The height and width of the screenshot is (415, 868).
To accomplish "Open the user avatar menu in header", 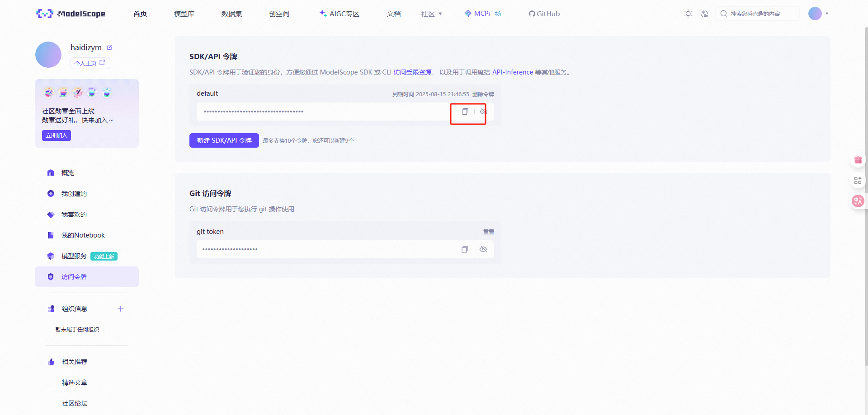I will point(818,14).
